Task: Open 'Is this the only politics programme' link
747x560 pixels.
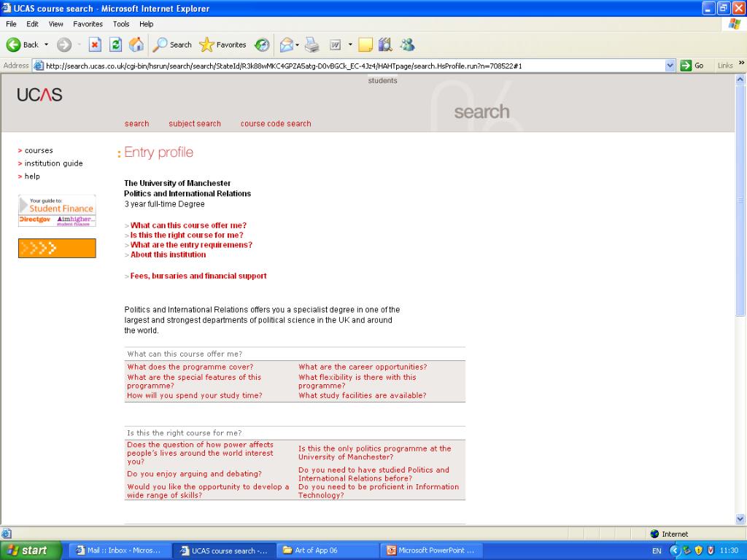Action: [374, 453]
